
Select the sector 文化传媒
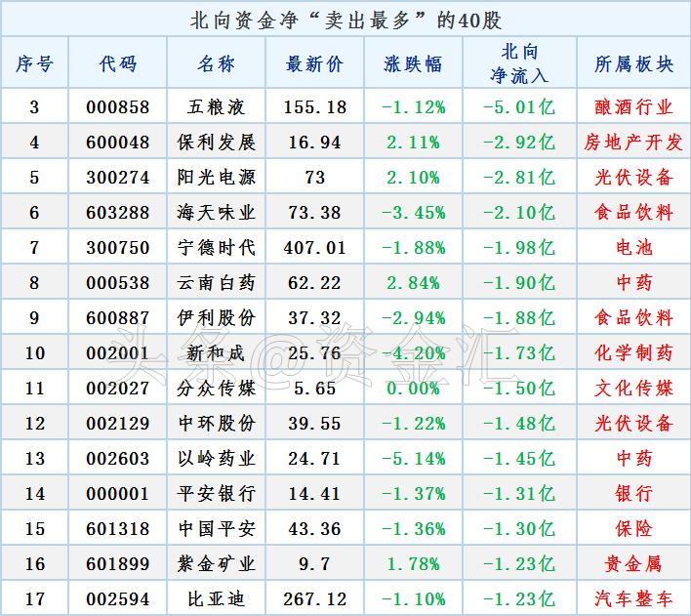point(633,388)
